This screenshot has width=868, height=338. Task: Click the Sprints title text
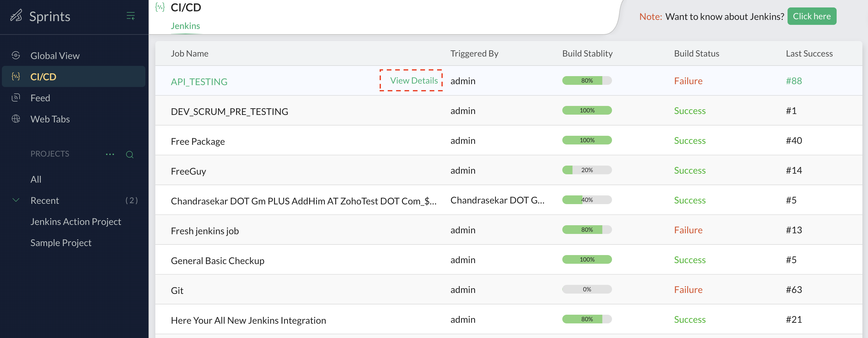tap(49, 16)
